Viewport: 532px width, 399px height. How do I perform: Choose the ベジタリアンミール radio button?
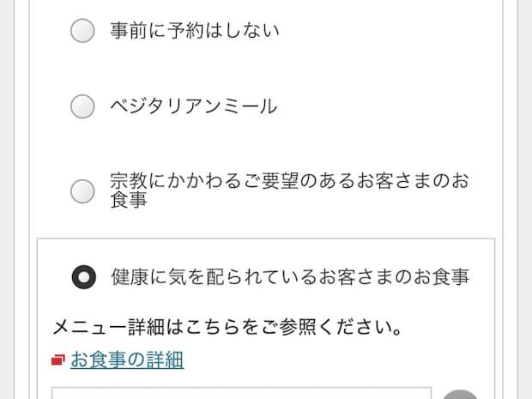click(83, 106)
